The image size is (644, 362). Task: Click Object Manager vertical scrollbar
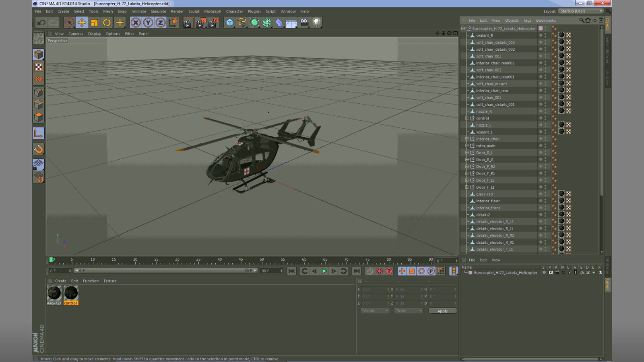(x=602, y=113)
